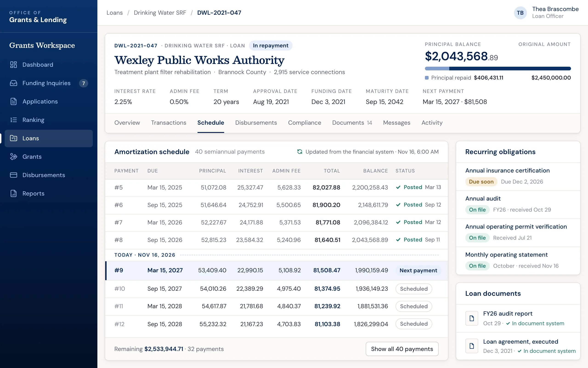Click the Disbursements card icon

[13, 175]
